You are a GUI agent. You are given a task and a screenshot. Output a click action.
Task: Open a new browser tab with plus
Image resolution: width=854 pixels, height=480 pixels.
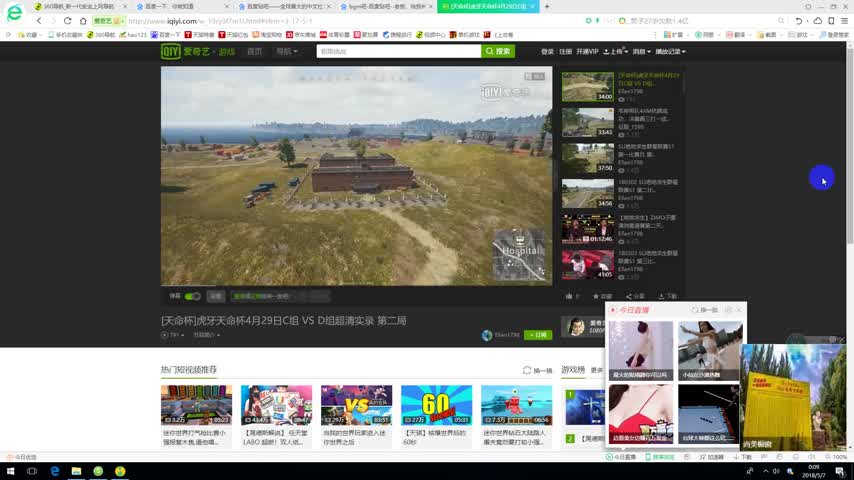(547, 7)
